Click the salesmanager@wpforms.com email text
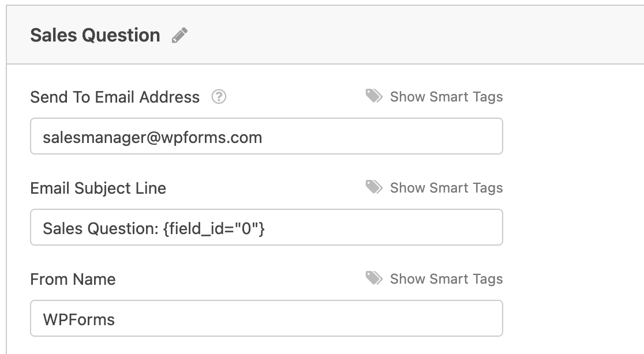Viewport: 644px width, 354px height. pyautogui.click(x=152, y=138)
